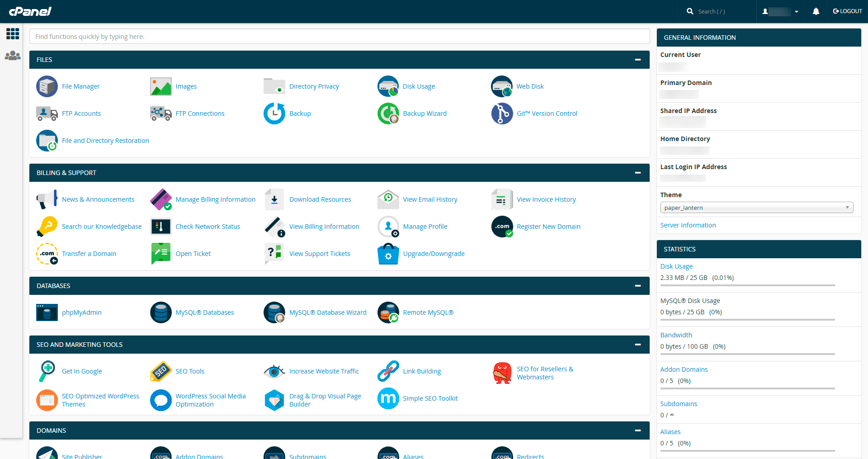Click View Support Tickets link

(x=320, y=254)
